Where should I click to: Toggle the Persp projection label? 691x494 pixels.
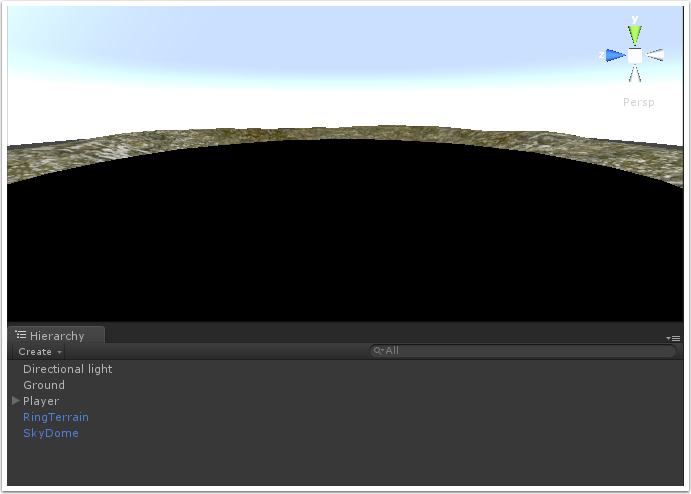click(x=639, y=102)
